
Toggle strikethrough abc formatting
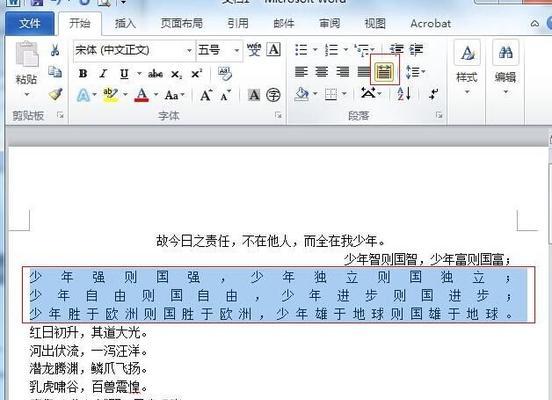(155, 74)
